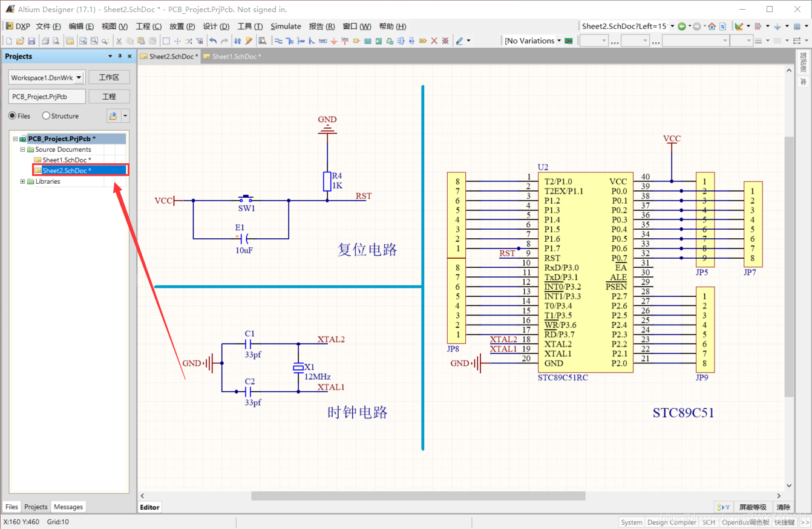Open the Simulate menu
This screenshot has height=529, width=812.
(286, 26)
